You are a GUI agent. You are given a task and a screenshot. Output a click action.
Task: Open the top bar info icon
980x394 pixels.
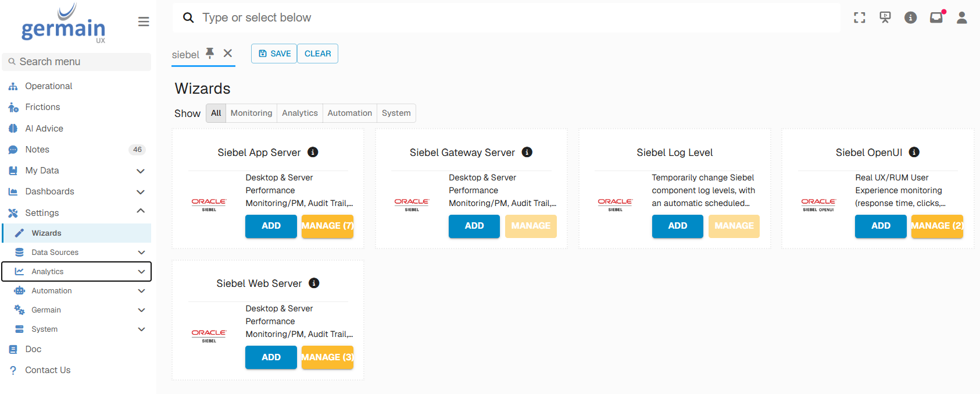(x=911, y=17)
